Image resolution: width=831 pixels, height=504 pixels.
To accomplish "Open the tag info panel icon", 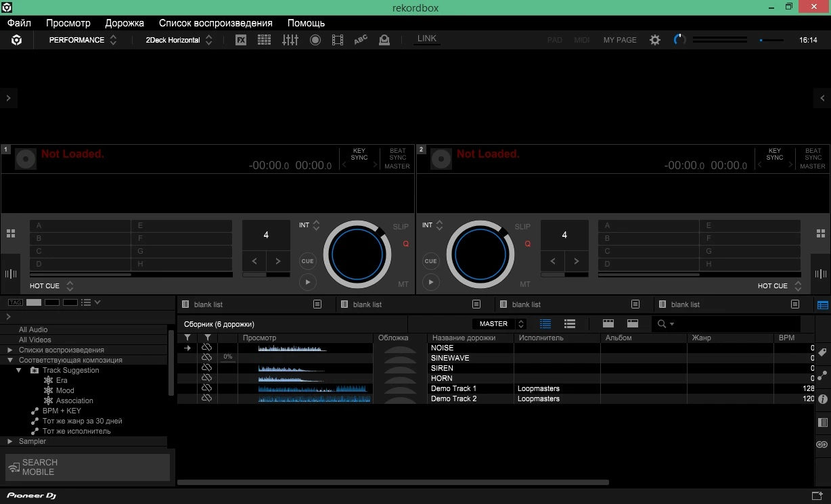I will click(x=823, y=352).
